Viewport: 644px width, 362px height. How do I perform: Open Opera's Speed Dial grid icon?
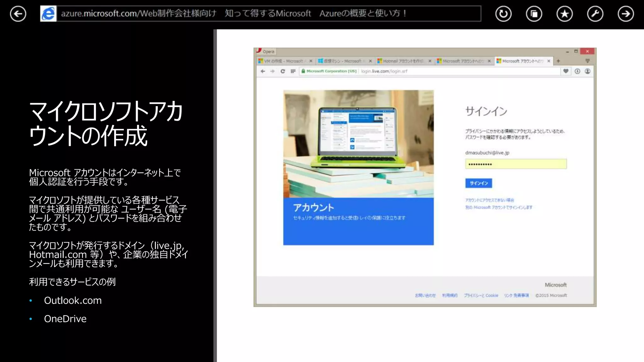click(293, 71)
